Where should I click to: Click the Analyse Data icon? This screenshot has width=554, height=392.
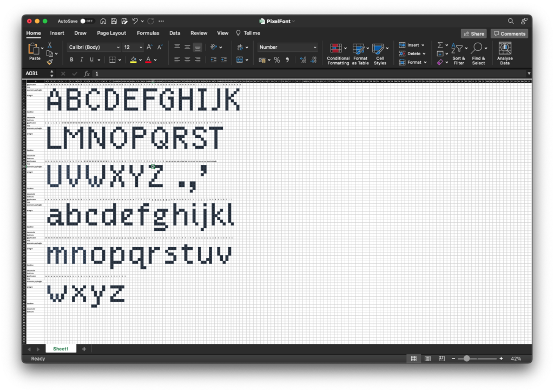[x=504, y=54]
